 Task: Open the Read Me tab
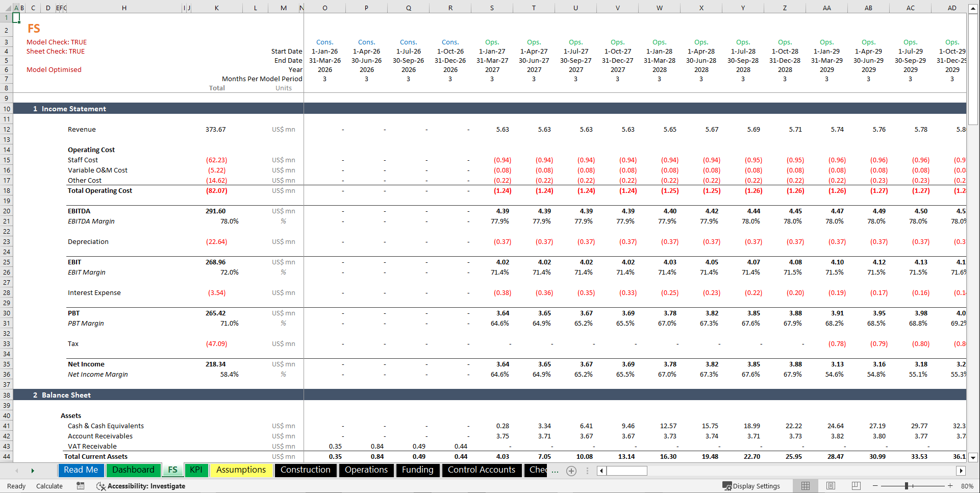click(x=81, y=470)
